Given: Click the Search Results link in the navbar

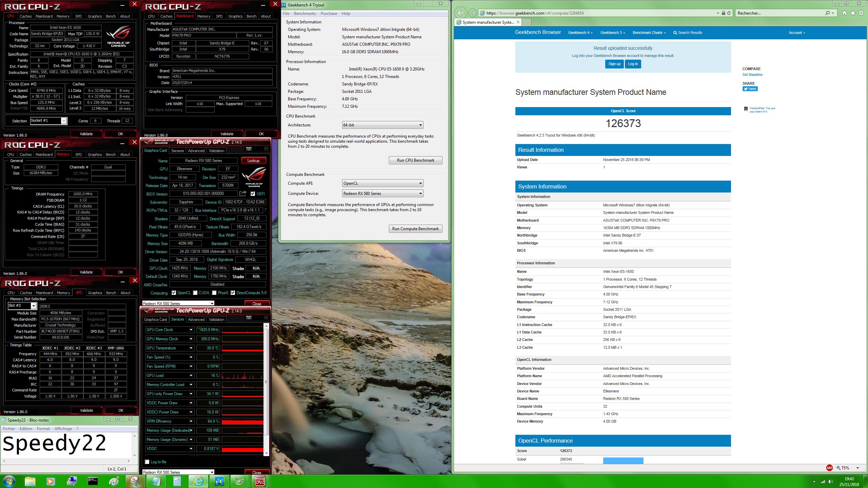Looking at the screenshot, I should click(687, 33).
